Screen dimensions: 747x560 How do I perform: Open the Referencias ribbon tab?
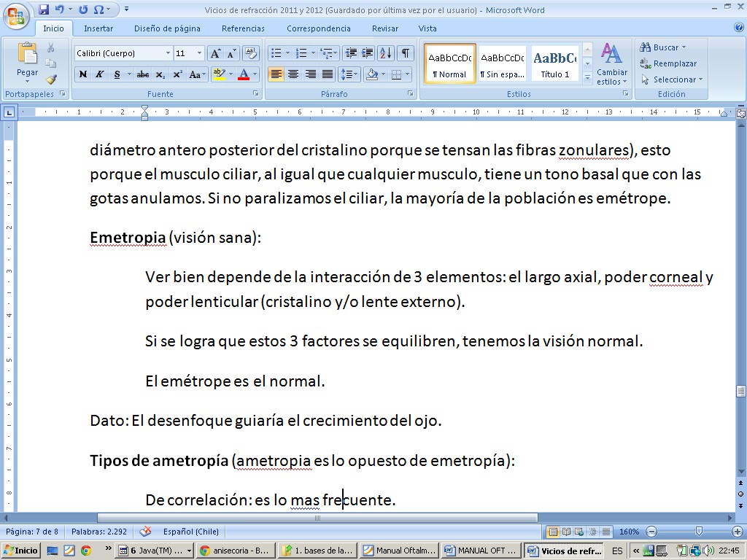click(243, 28)
